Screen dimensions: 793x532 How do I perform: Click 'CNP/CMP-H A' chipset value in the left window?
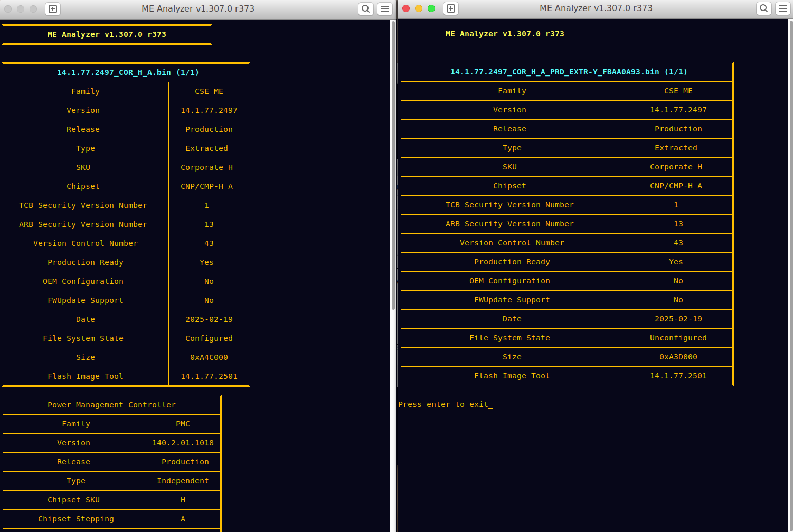[x=207, y=186]
